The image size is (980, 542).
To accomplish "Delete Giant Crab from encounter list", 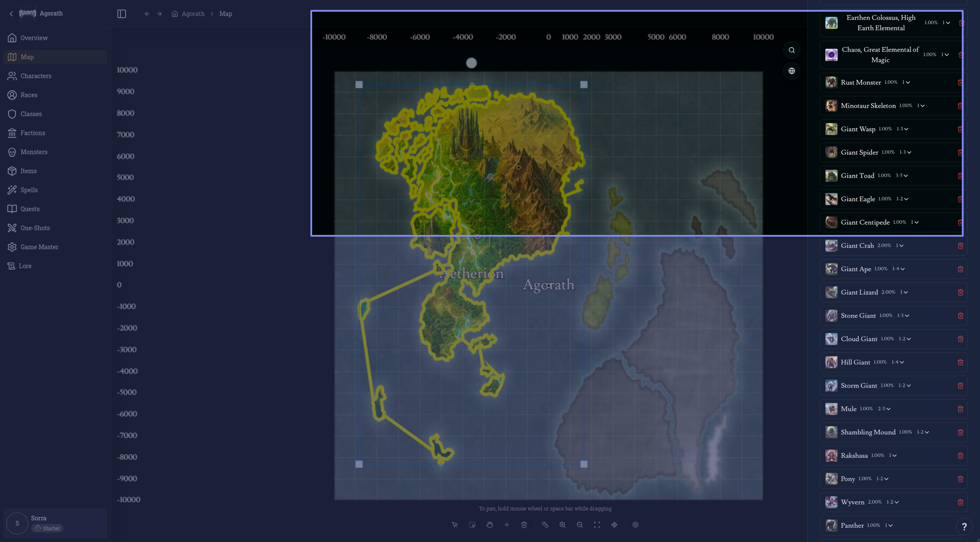I will [961, 246].
